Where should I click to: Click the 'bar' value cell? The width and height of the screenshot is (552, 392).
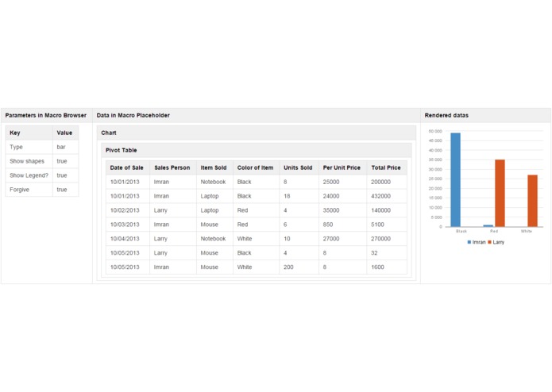tap(65, 147)
